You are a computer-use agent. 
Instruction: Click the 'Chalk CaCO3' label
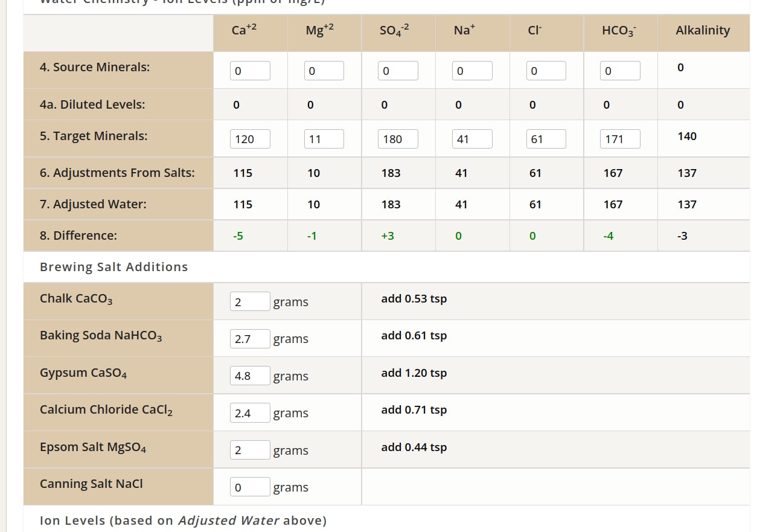pos(76,299)
